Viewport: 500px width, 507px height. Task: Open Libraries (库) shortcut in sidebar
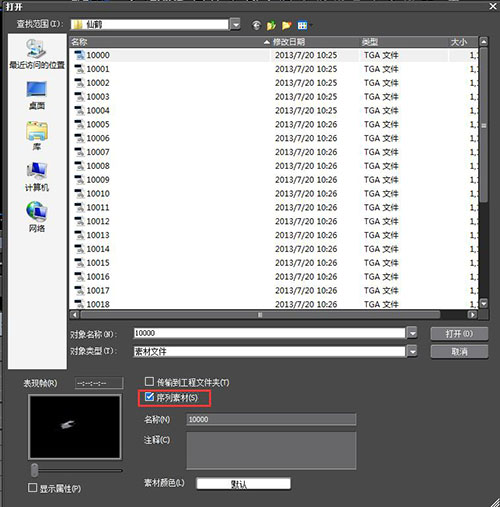tap(37, 136)
